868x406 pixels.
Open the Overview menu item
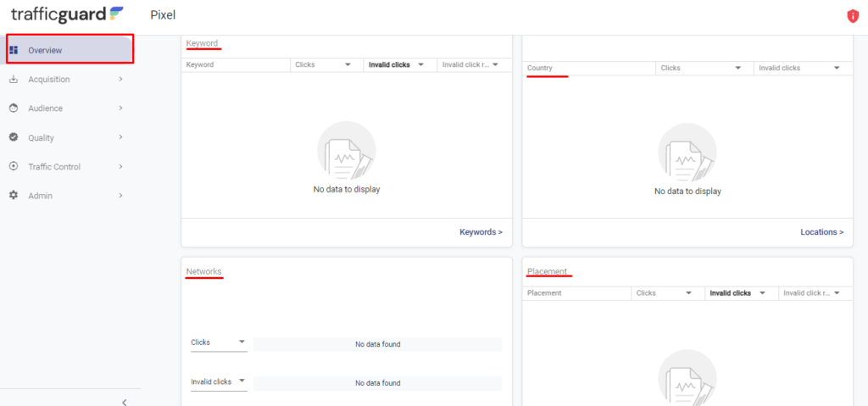70,50
